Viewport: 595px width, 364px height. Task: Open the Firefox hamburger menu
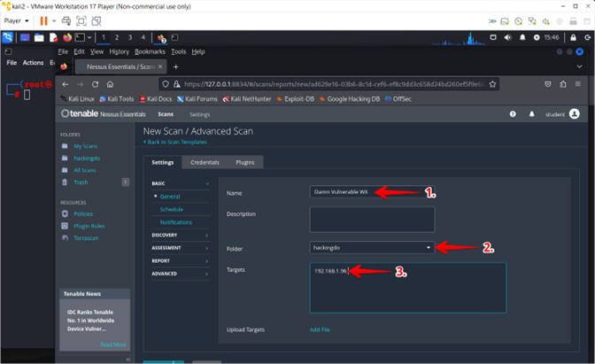(x=577, y=84)
